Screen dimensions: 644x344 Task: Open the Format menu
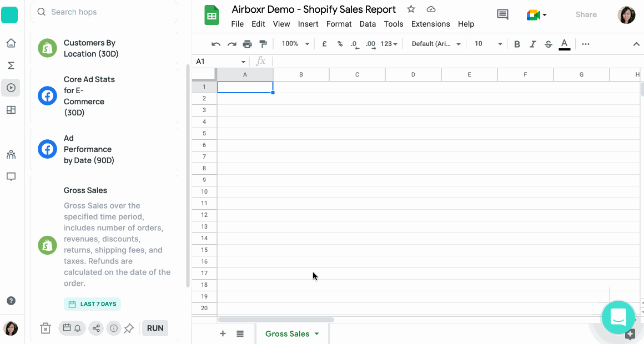coord(339,24)
